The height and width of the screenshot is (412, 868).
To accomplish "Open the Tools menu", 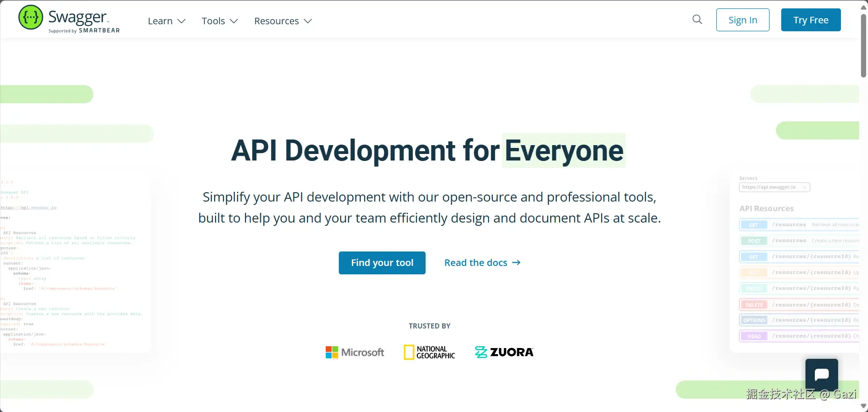I will [220, 21].
